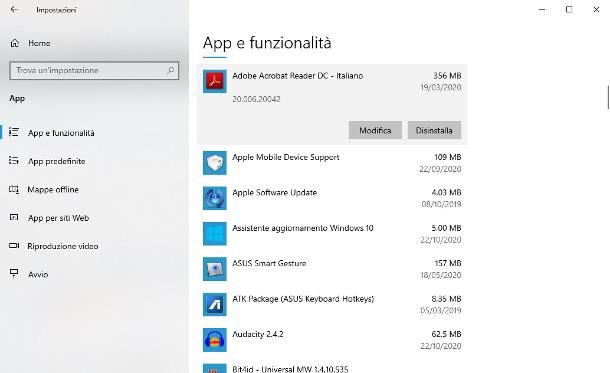Select the App predefinite icon
610x373 pixels.
tap(14, 161)
